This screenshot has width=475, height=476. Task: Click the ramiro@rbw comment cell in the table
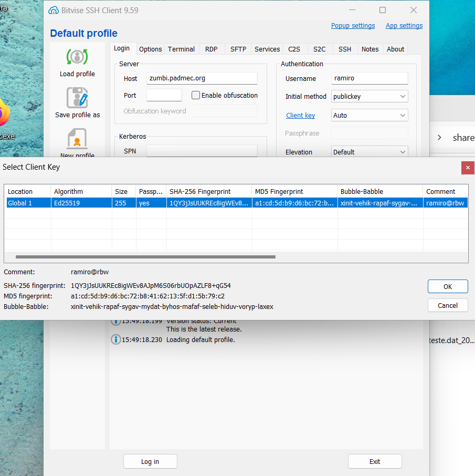(x=445, y=203)
